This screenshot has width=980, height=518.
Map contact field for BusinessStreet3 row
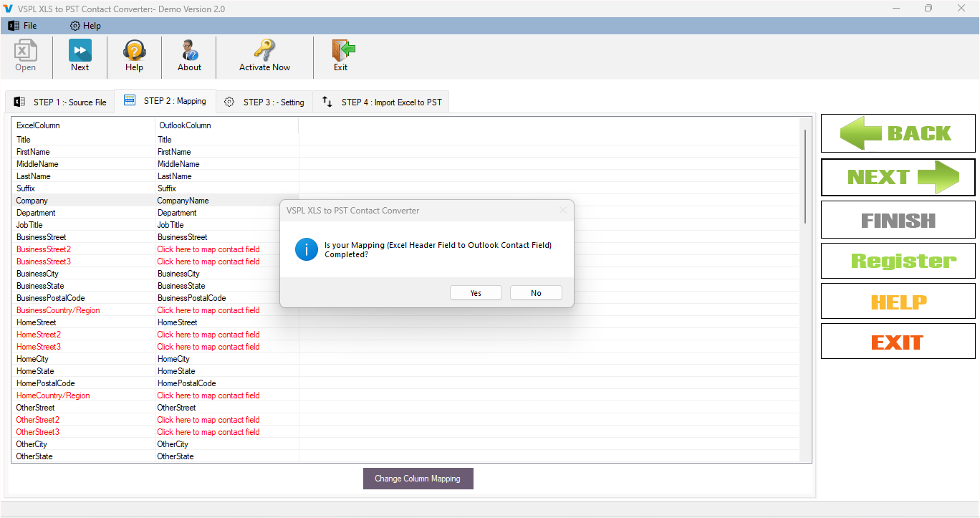click(208, 262)
